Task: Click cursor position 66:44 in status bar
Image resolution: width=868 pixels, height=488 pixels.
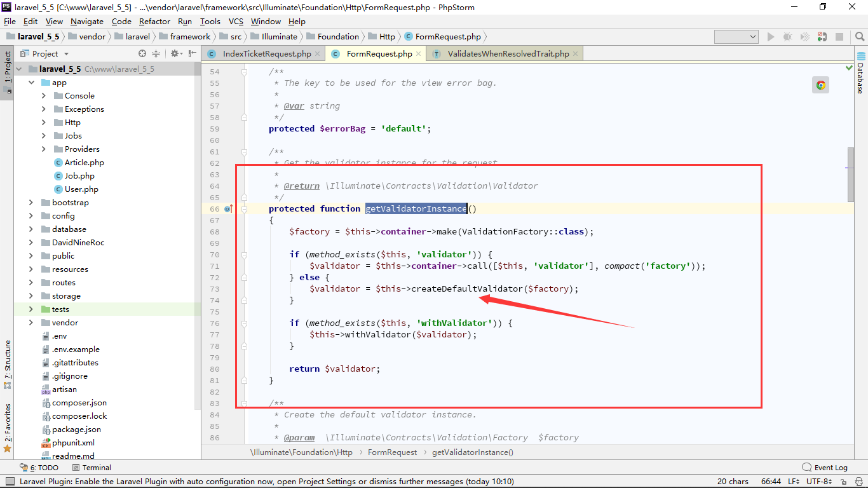Action: 771,482
